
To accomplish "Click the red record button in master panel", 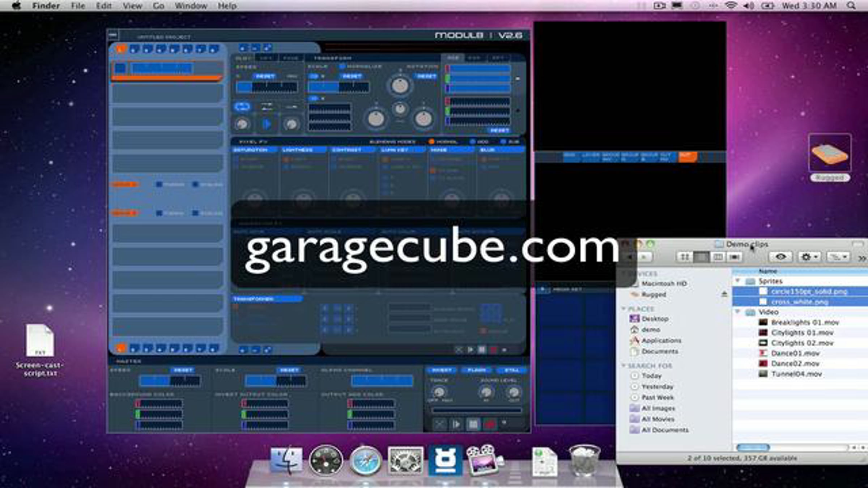I will 490,424.
